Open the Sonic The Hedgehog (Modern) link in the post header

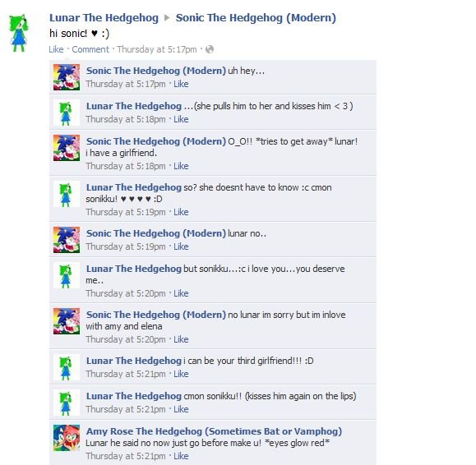256,17
